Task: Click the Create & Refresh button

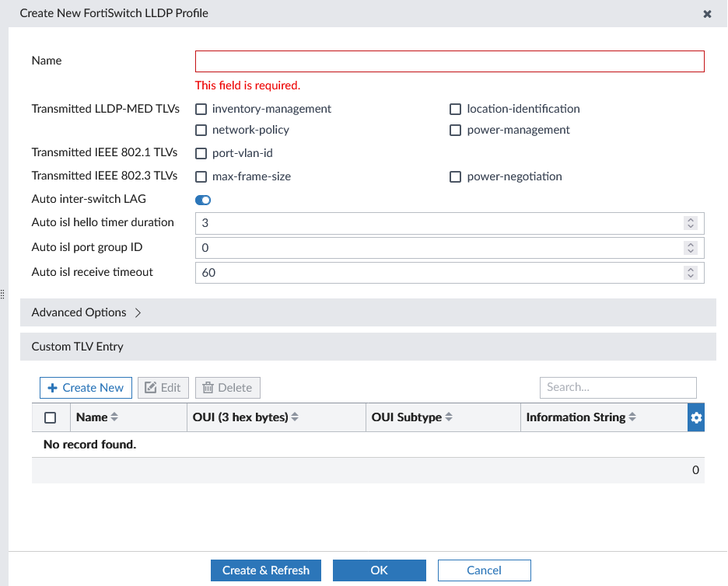Action: point(265,570)
